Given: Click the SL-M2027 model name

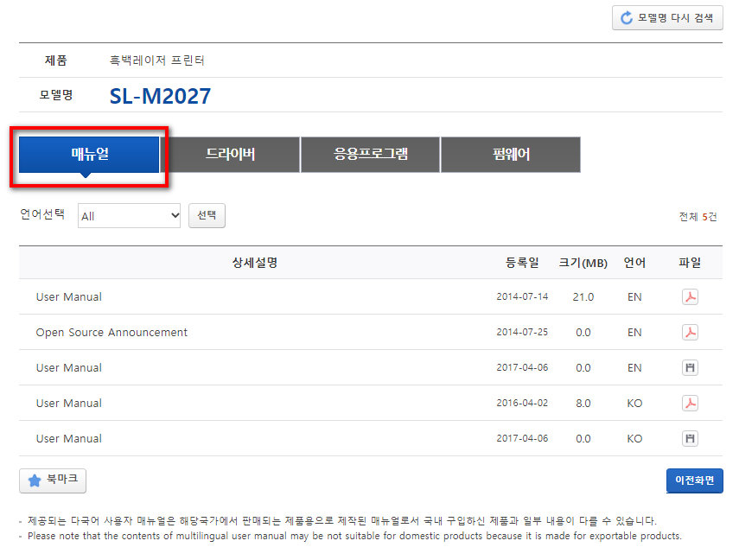Looking at the screenshot, I should (x=160, y=96).
